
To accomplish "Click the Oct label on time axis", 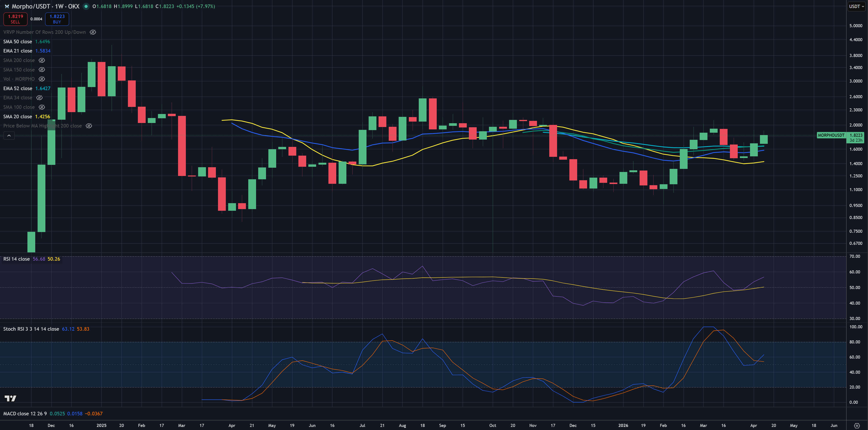I will point(493,425).
